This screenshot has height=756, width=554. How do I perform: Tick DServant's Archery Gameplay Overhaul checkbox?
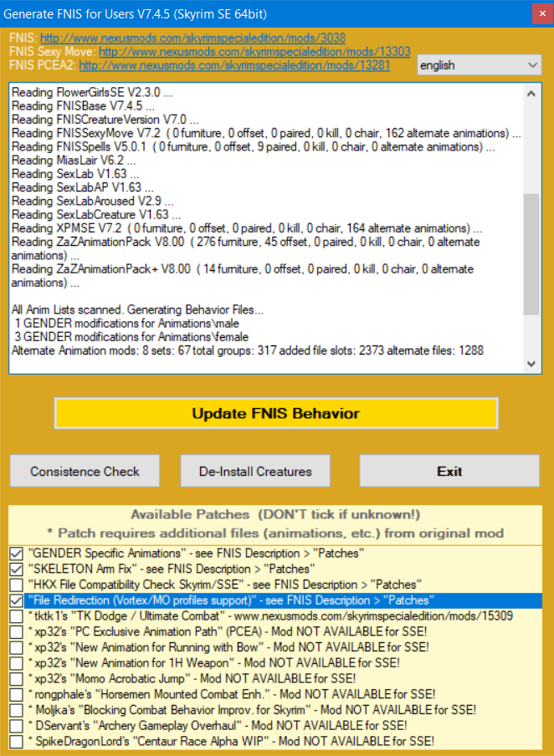(17, 726)
